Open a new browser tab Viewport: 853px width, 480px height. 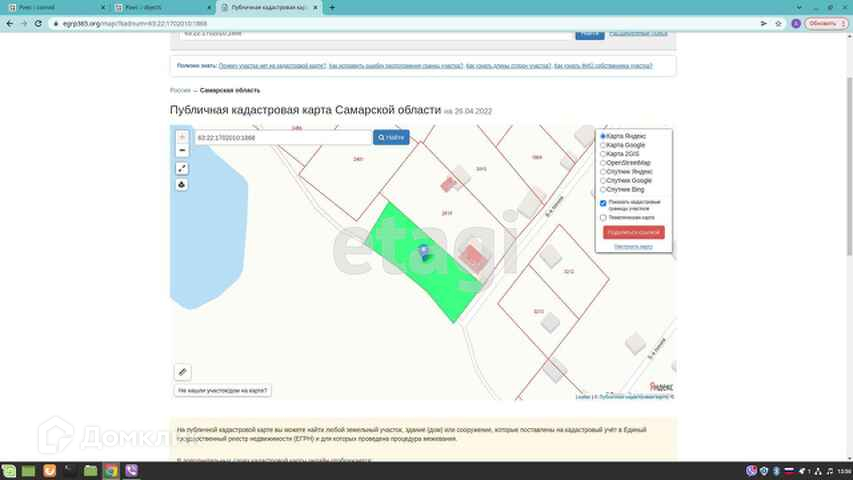332,8
